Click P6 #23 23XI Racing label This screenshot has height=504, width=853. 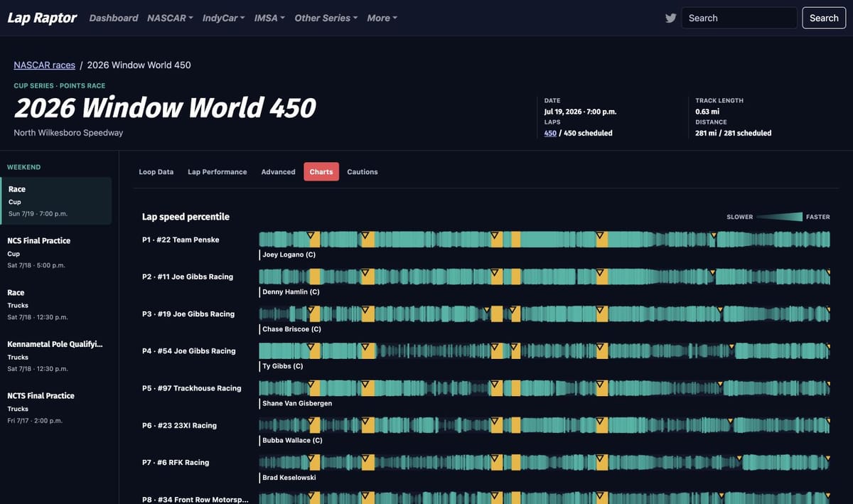click(x=179, y=425)
